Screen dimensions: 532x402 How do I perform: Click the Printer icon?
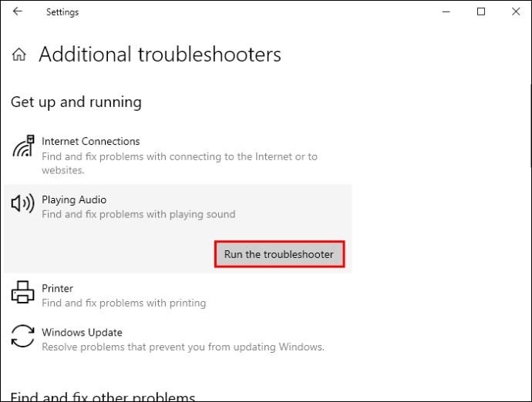pos(22,292)
